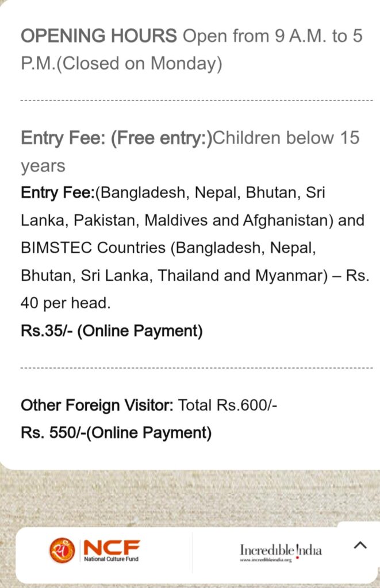Screen dimensions: 380x588
Task: Click the dashed divider above Other Foreign Visitor
Action: (x=197, y=367)
